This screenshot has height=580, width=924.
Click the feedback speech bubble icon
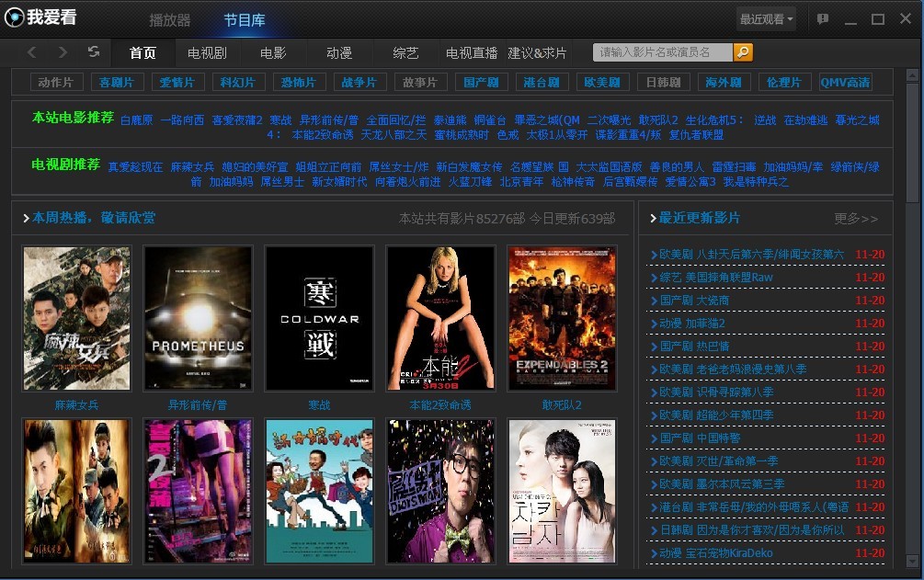pyautogui.click(x=823, y=19)
